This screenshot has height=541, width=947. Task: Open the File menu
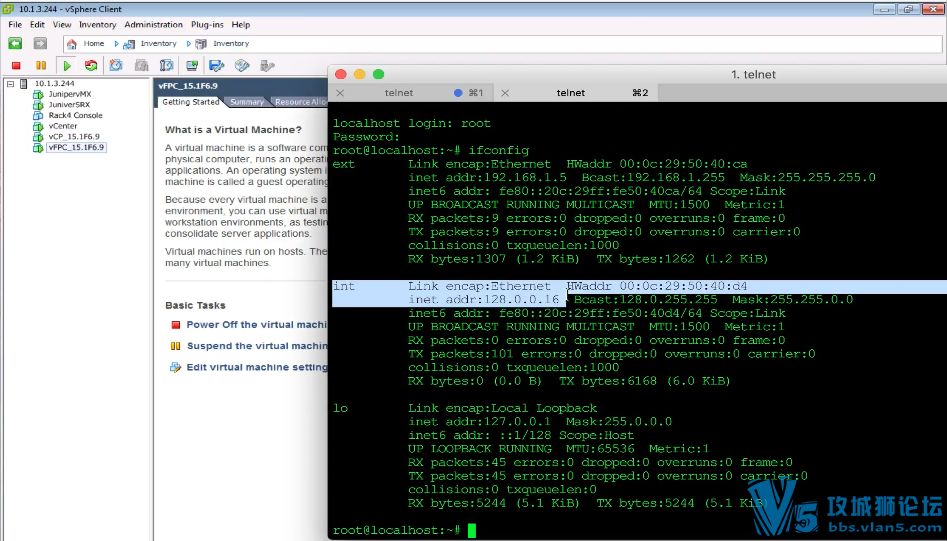tap(15, 25)
